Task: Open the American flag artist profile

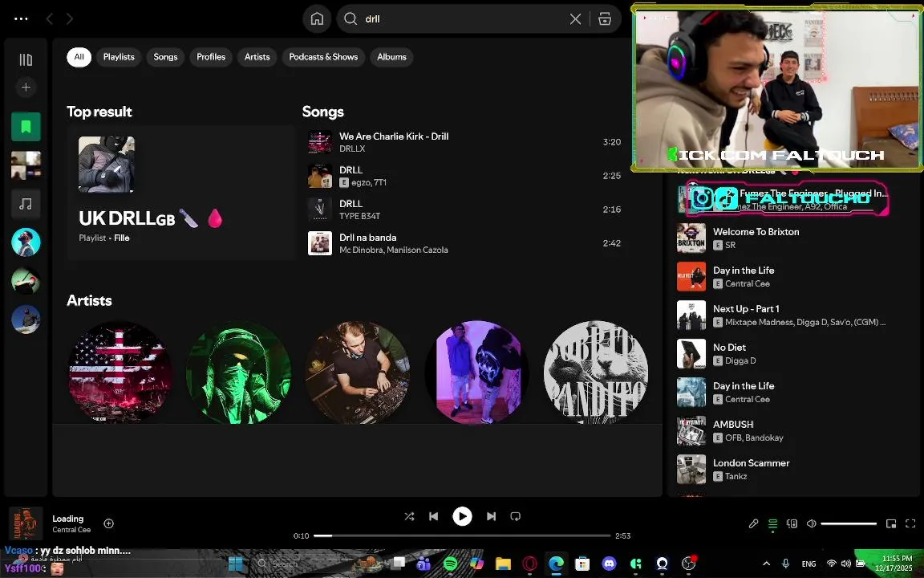Action: click(x=121, y=372)
